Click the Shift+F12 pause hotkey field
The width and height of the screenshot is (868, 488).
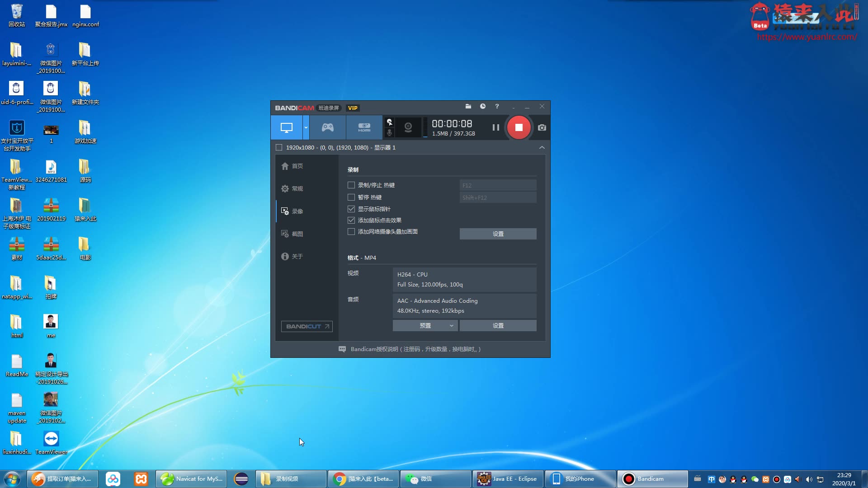498,197
